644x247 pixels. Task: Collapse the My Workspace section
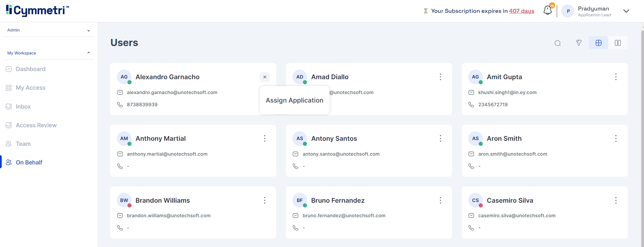coord(89,53)
